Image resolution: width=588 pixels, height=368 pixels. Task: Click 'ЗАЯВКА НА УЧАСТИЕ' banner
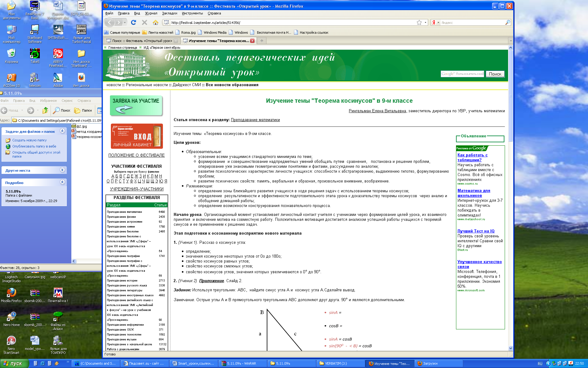pyautogui.click(x=136, y=105)
